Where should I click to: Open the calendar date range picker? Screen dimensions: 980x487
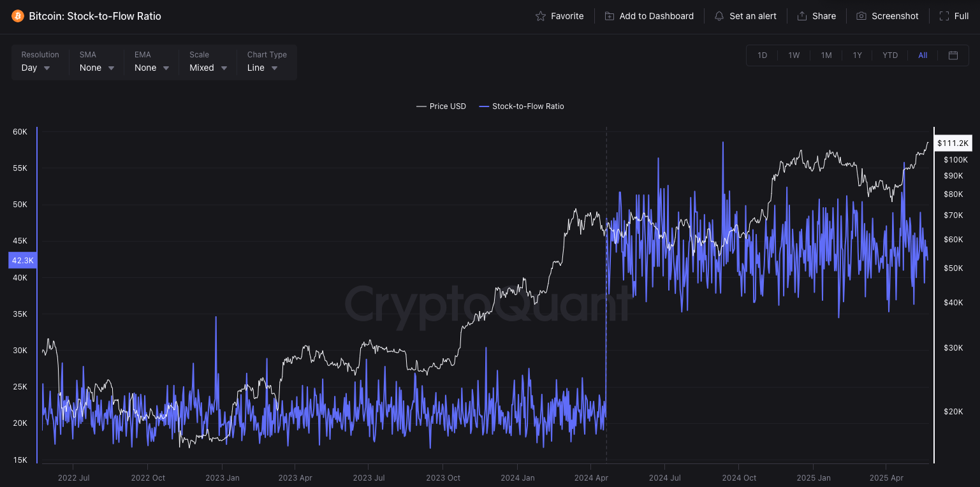pos(953,55)
